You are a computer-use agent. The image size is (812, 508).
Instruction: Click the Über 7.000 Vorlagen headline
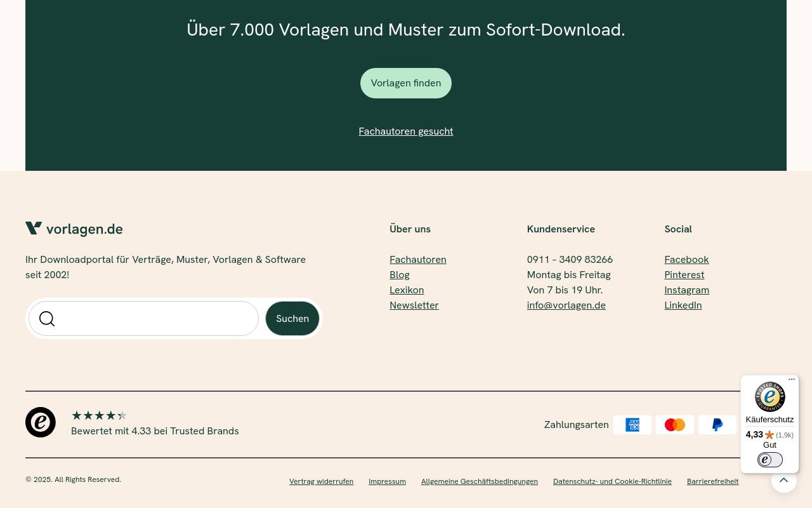[406, 30]
